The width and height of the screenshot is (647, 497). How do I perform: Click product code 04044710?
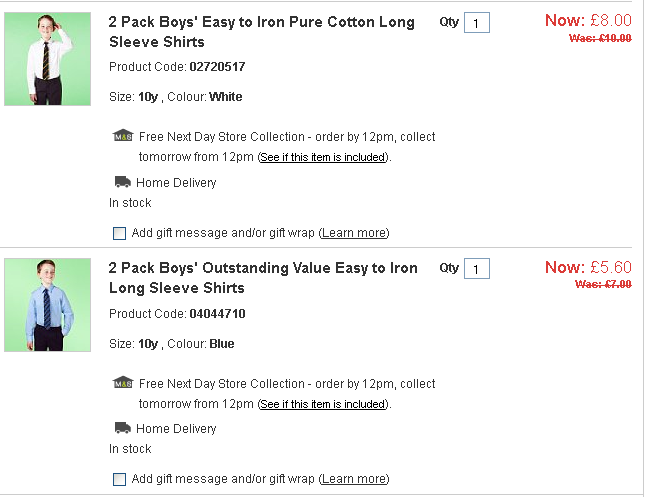(x=217, y=313)
